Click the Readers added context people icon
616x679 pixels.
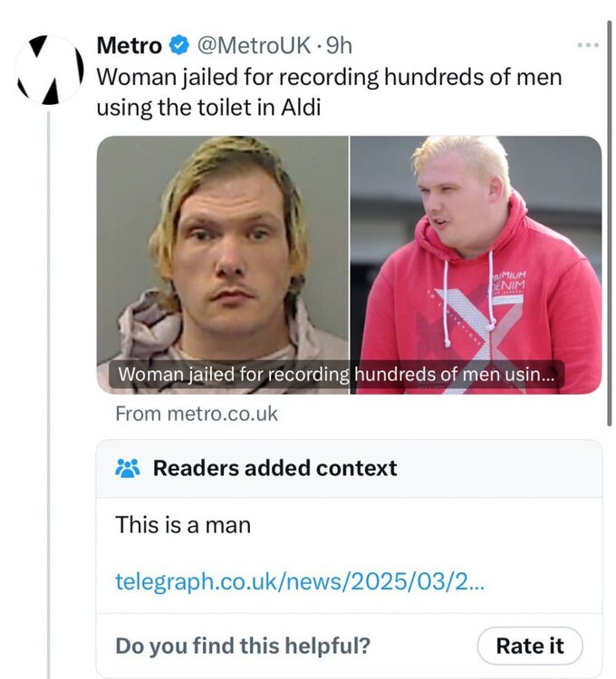pos(128,468)
